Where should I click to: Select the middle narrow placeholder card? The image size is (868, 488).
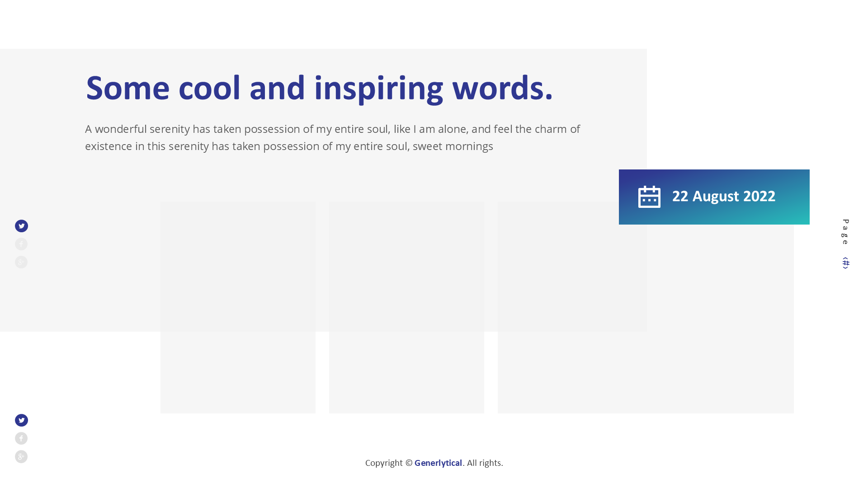coord(406,307)
